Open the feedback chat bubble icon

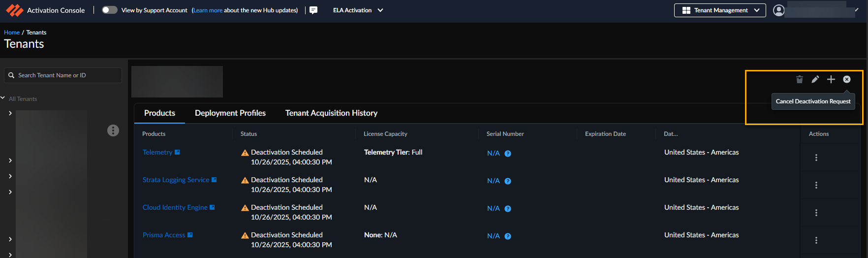(313, 10)
